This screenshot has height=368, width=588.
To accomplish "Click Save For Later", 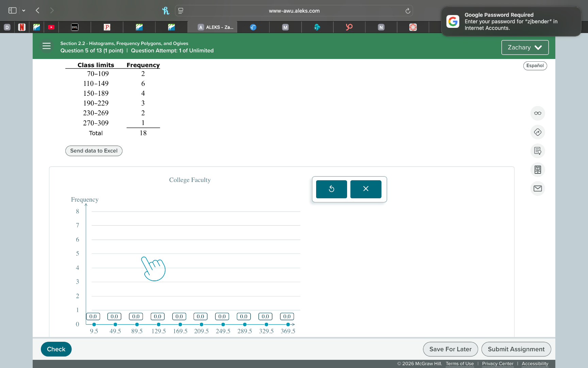I will (450, 349).
